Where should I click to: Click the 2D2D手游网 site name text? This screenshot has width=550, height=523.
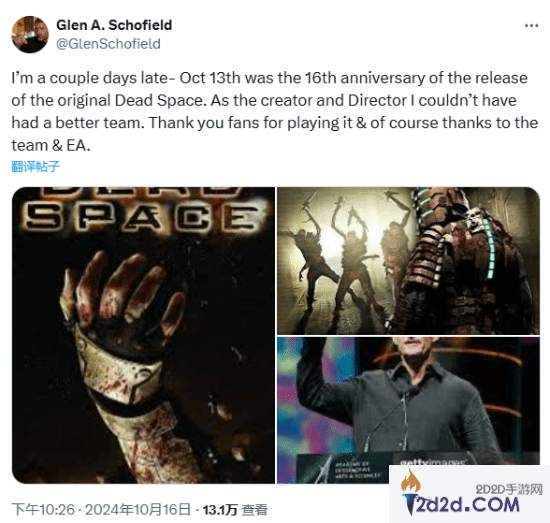coord(509,489)
